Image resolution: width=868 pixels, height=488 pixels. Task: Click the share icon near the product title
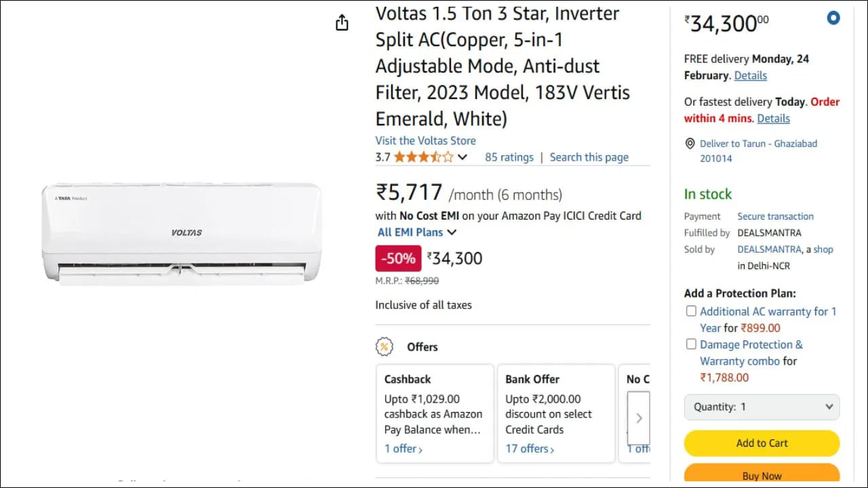pyautogui.click(x=342, y=22)
